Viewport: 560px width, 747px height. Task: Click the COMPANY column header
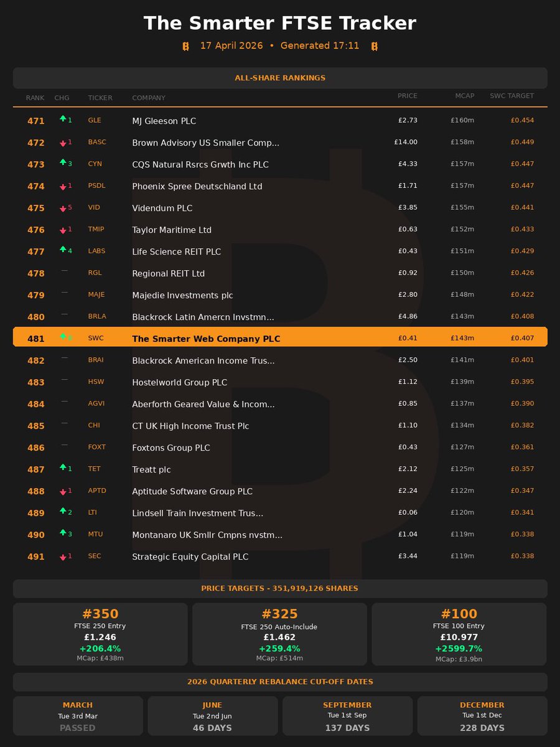[x=149, y=98]
